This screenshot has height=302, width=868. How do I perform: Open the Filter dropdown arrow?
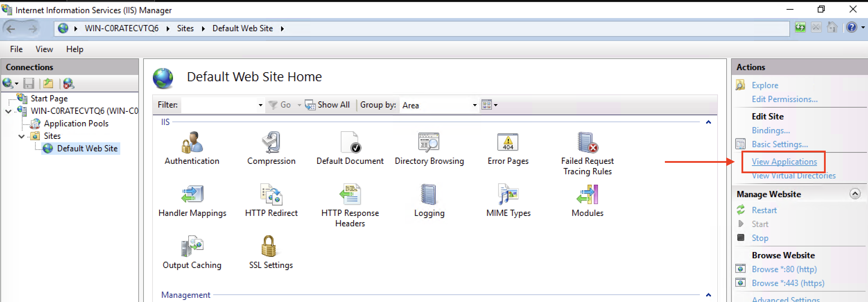(260, 105)
